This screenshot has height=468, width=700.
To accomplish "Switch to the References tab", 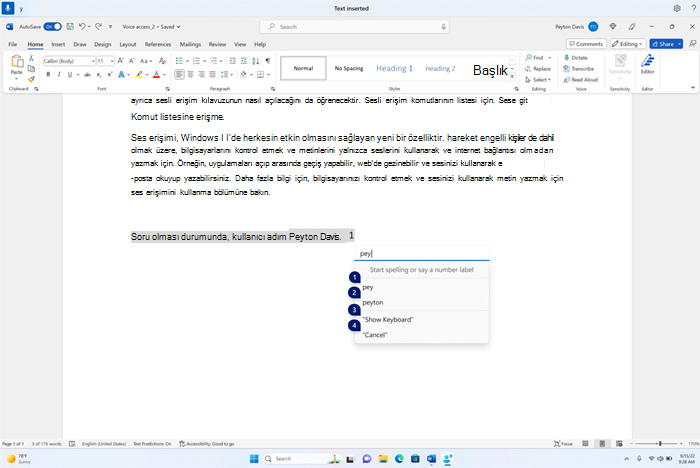I will (158, 44).
